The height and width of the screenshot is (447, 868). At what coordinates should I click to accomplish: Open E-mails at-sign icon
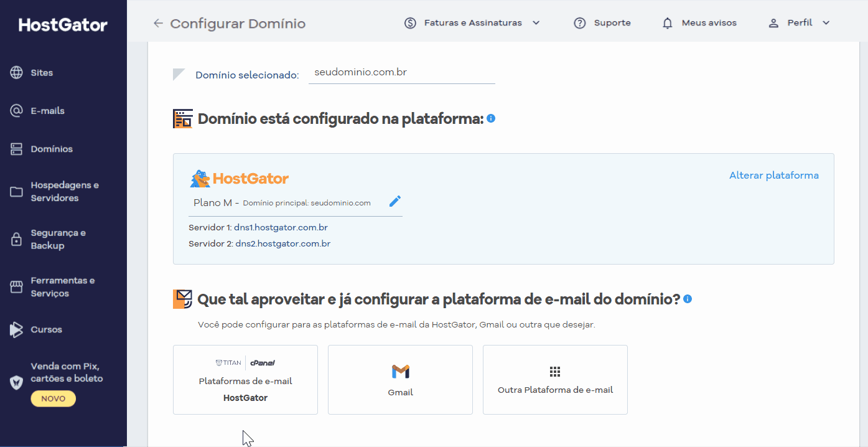click(x=17, y=111)
